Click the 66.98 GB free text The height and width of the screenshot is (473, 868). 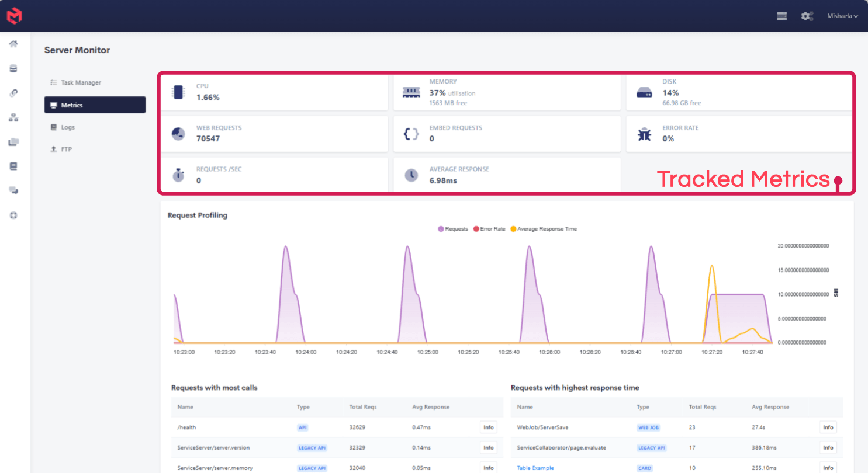point(682,103)
